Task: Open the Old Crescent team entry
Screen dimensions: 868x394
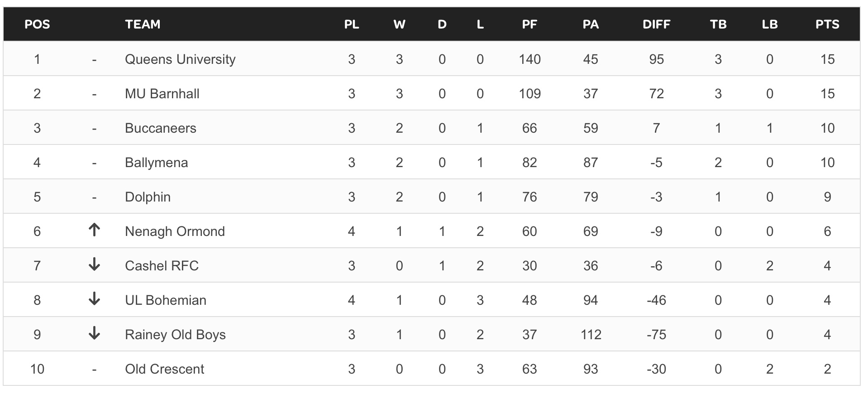Action: tap(164, 369)
